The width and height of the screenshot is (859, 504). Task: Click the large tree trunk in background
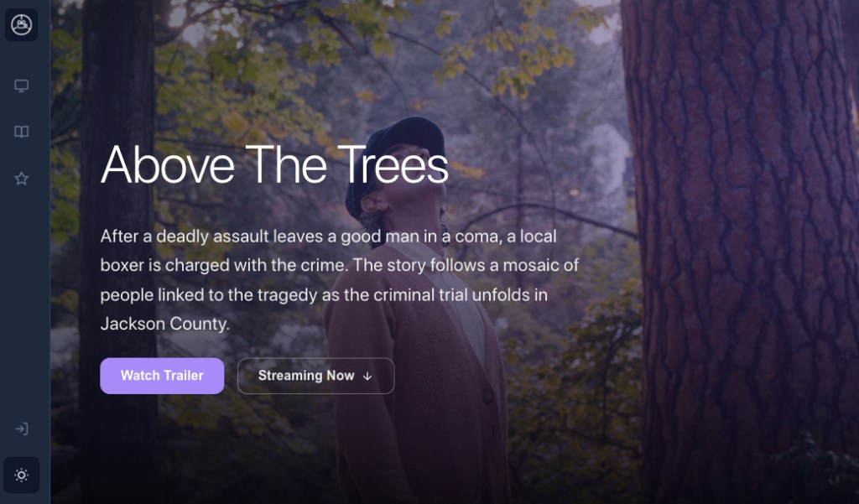(x=740, y=252)
